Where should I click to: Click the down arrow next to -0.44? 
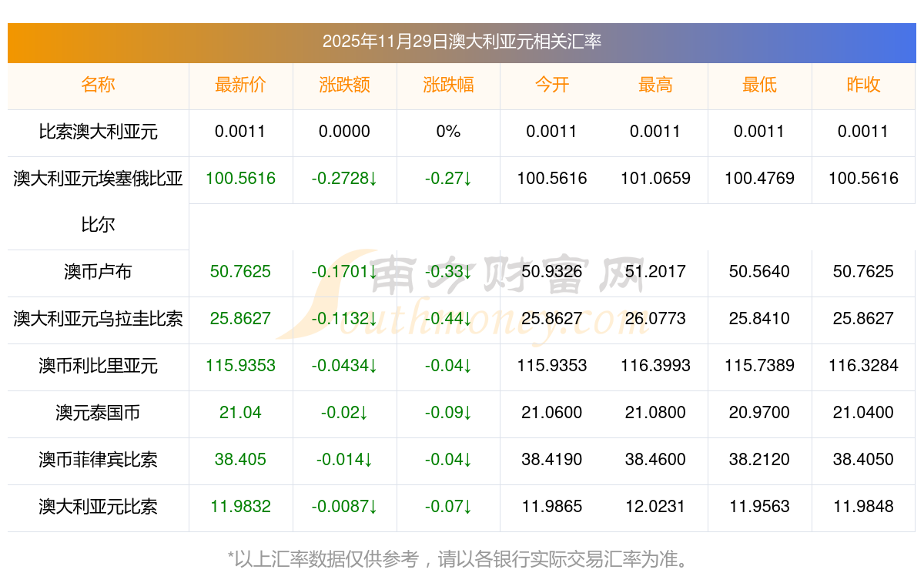click(x=467, y=319)
